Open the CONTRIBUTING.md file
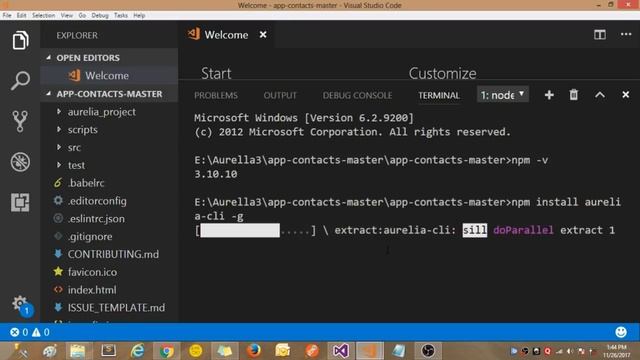Screen dimensions: 640x360 click(x=109, y=254)
